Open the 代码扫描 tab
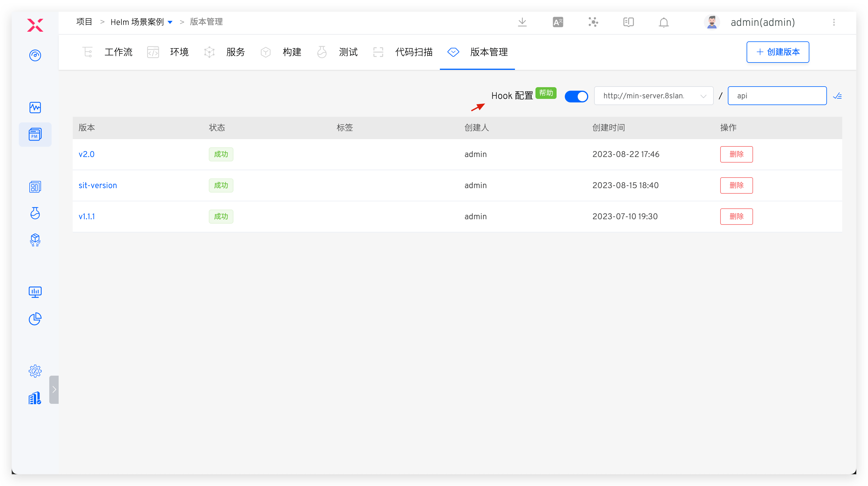Screen dimensions: 868x486 pos(414,52)
